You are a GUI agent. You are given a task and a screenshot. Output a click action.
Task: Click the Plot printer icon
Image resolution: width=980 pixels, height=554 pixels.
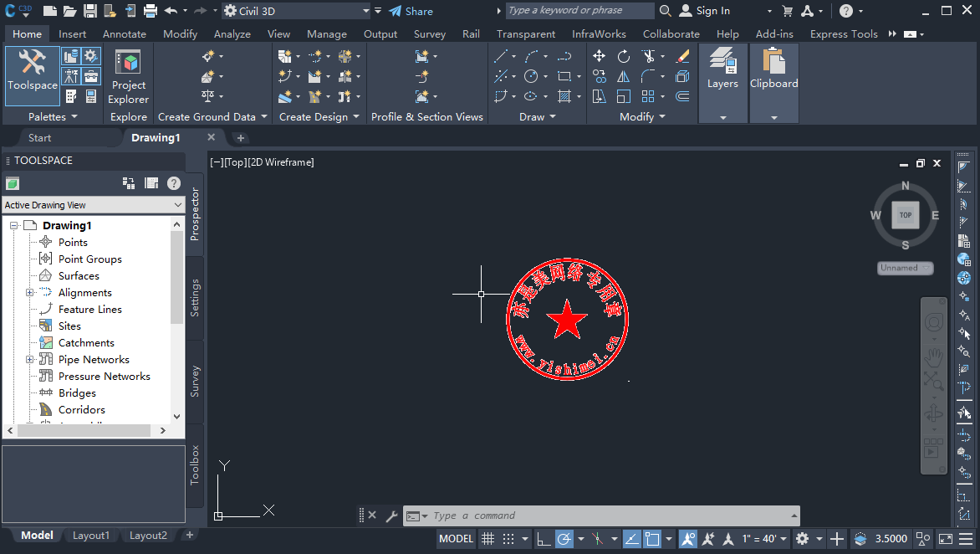[x=150, y=11]
